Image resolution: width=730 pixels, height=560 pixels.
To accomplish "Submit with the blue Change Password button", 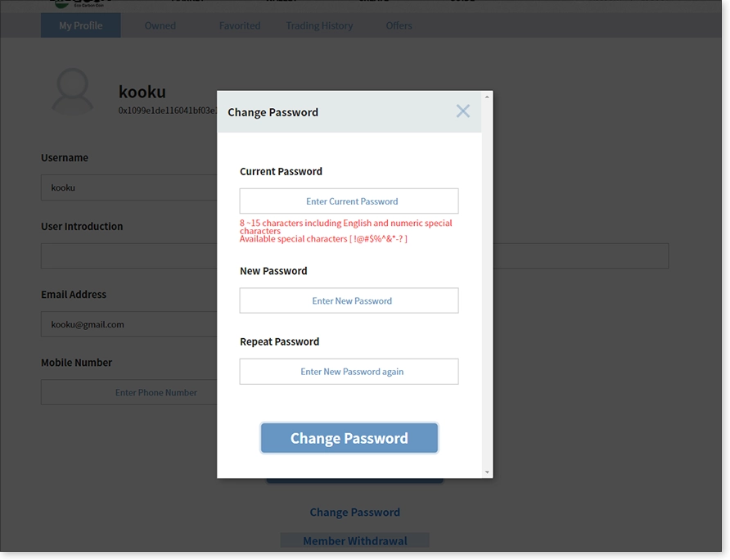I will tap(349, 438).
